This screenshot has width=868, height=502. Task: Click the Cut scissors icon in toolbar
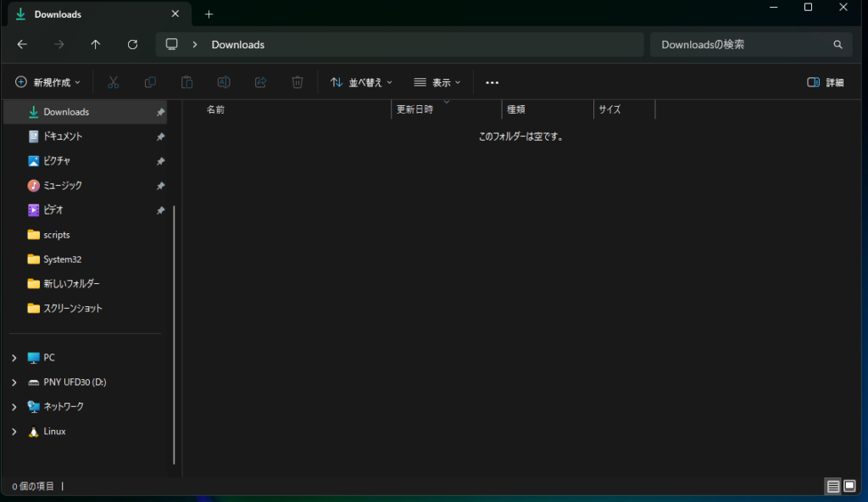tap(113, 82)
